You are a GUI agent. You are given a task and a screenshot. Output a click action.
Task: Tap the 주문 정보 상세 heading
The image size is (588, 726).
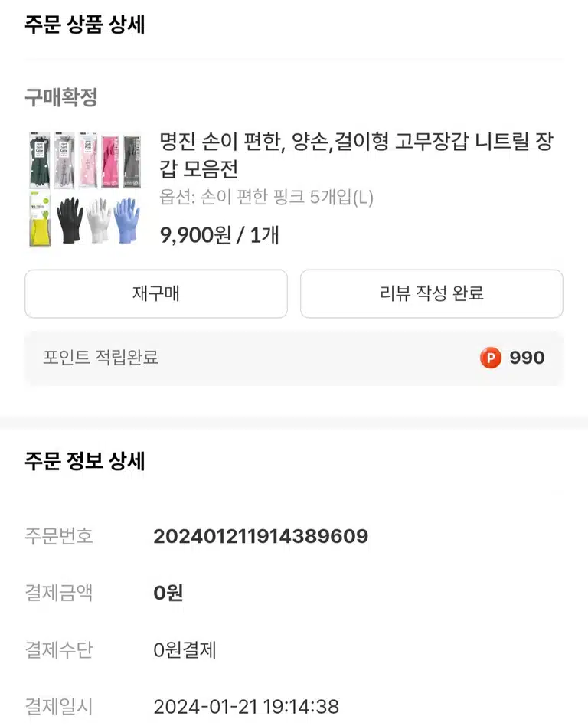pyautogui.click(x=85, y=461)
